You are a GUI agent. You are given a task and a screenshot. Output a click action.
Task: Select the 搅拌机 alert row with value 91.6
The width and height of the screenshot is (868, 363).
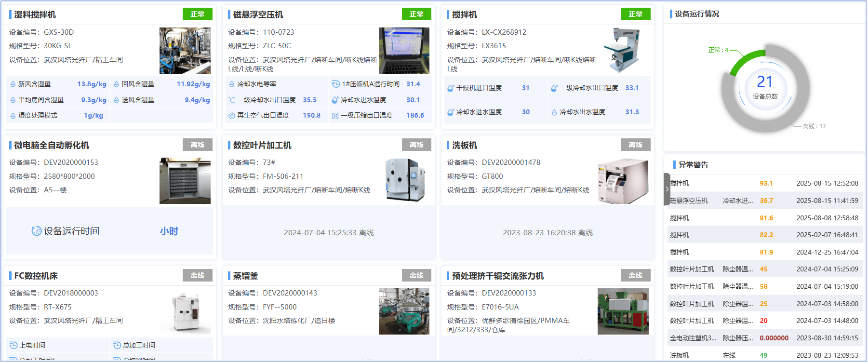point(765,218)
